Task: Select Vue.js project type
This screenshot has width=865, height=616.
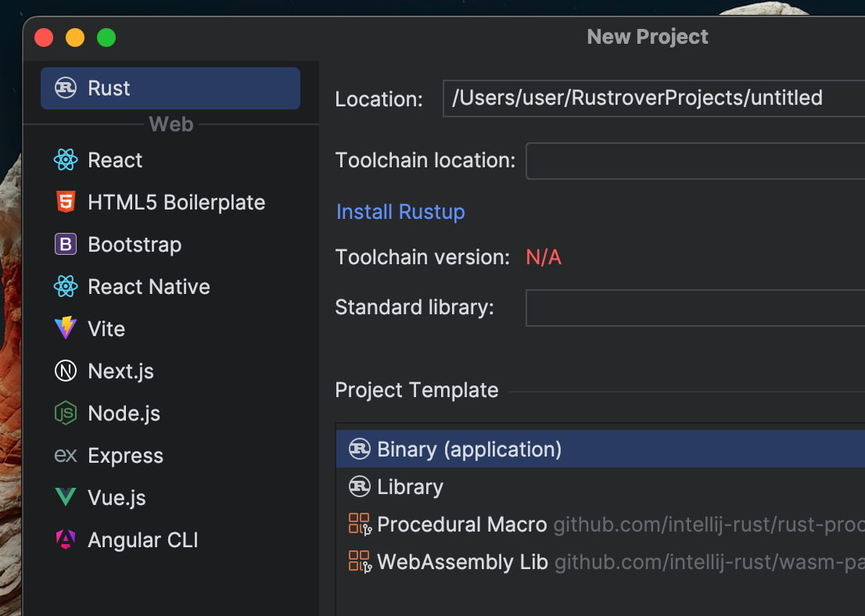Action: (170, 497)
